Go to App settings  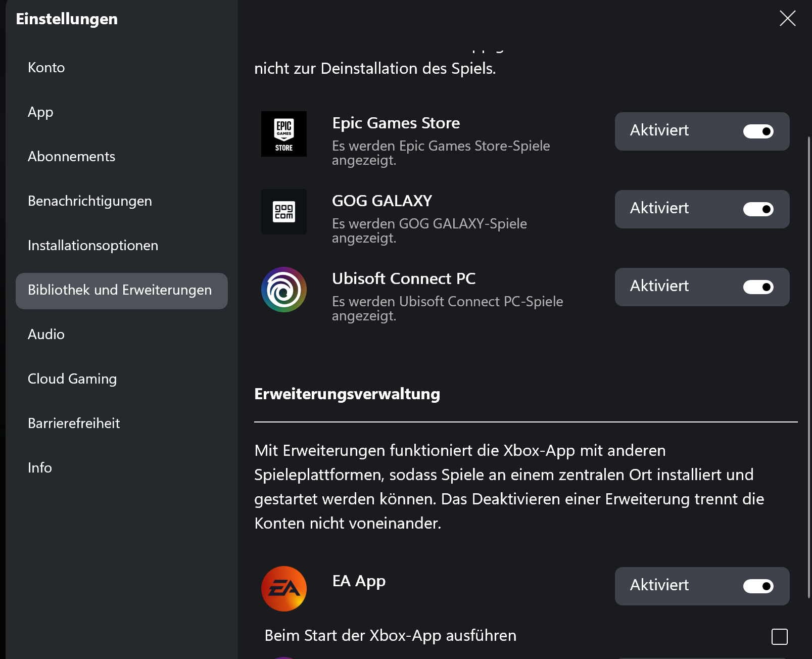point(40,112)
